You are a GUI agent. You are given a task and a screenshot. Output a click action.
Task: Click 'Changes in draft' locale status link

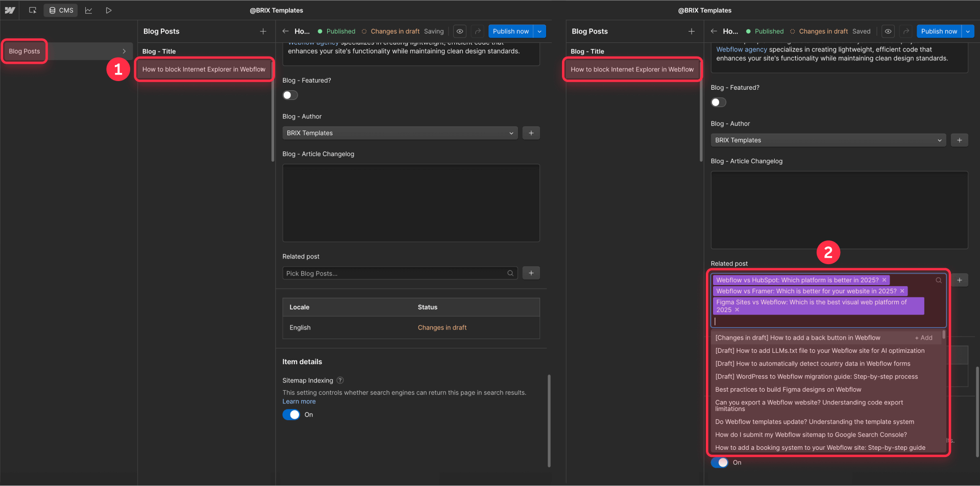pyautogui.click(x=442, y=327)
